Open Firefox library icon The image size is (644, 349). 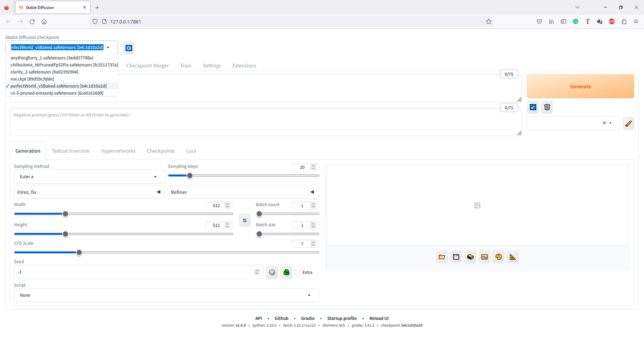click(551, 22)
